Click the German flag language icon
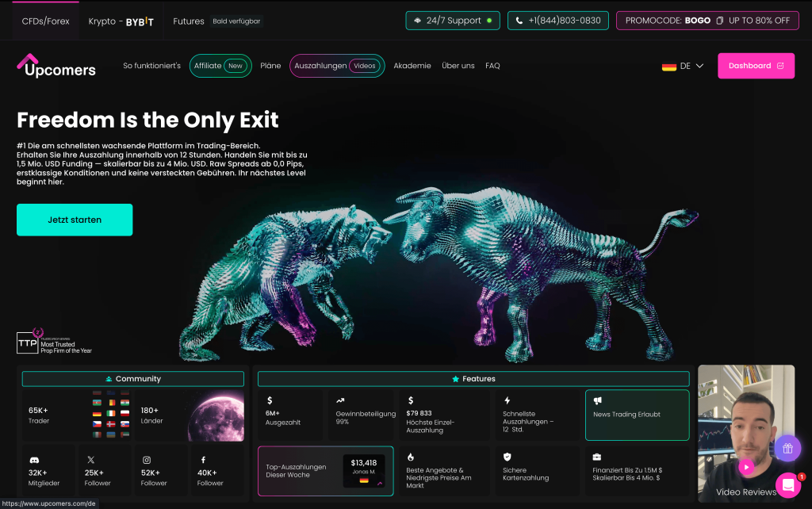This screenshot has width=812, height=509. pyautogui.click(x=669, y=67)
